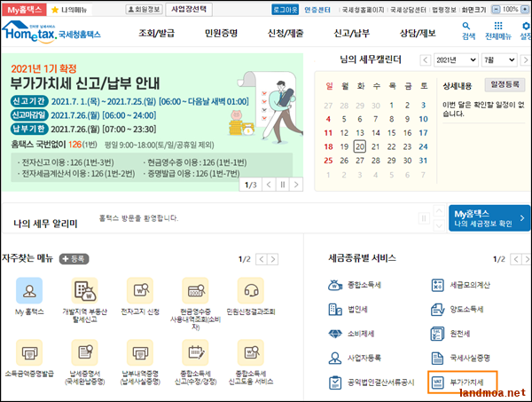Open 세금모의계산 calculator

pyautogui.click(x=460, y=285)
